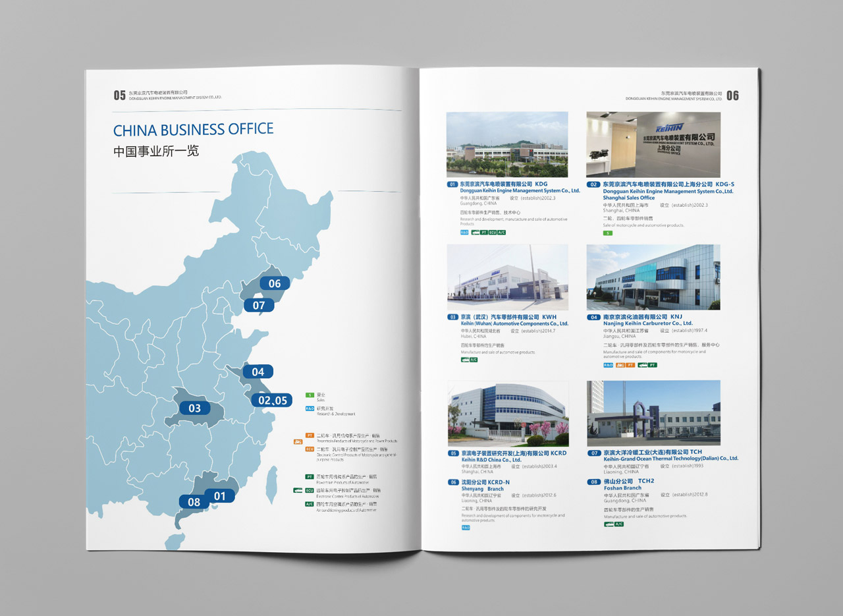Click CHINA BUSINESS OFFICE heading

[193, 129]
